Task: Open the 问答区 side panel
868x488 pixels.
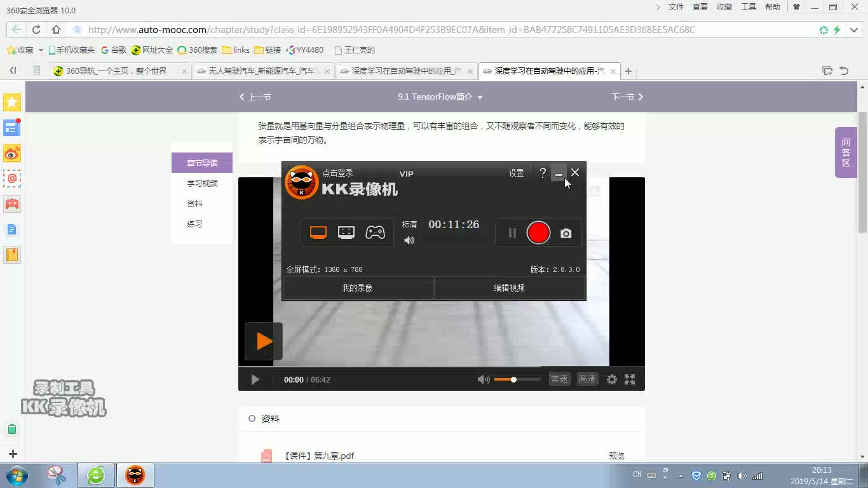Action: 846,152
